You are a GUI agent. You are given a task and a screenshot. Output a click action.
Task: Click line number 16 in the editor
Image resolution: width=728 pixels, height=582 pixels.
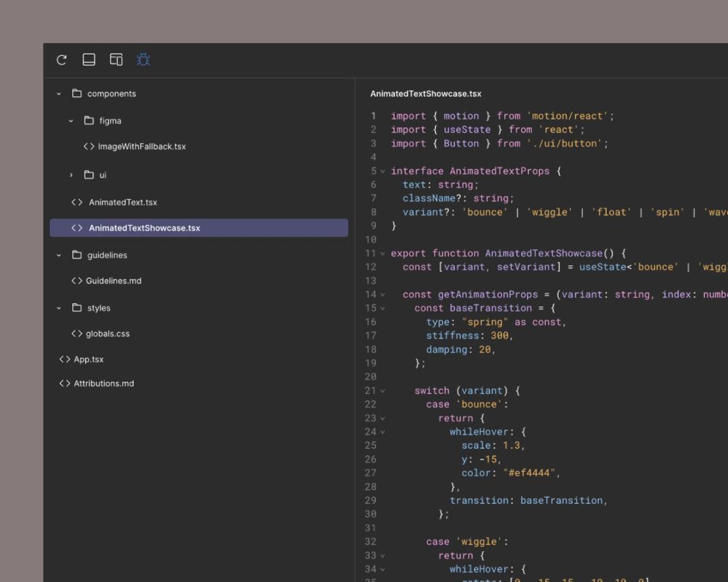point(371,322)
